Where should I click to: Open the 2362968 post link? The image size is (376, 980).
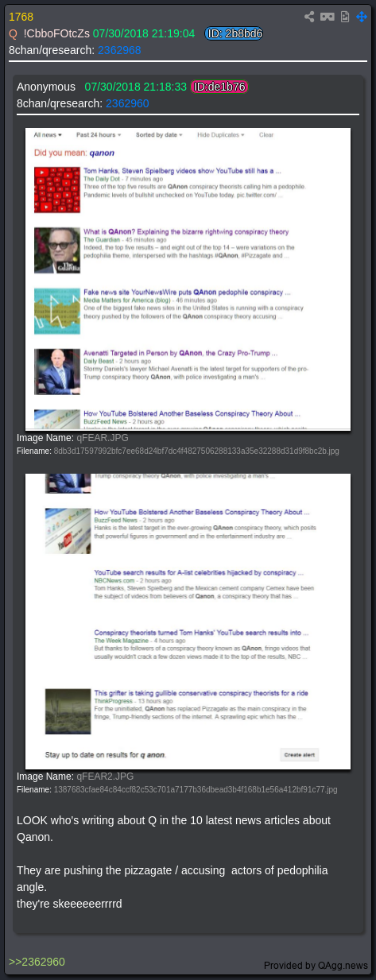point(119,49)
